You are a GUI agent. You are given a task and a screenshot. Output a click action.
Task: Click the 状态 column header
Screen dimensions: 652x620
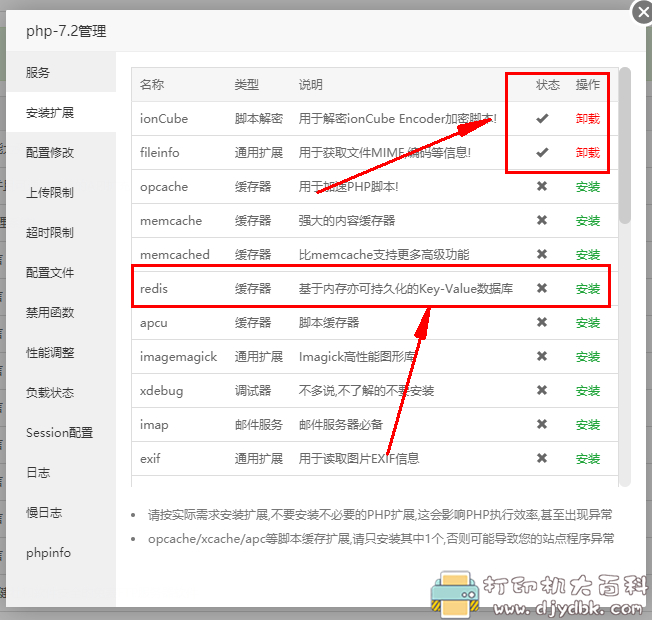pyautogui.click(x=548, y=84)
